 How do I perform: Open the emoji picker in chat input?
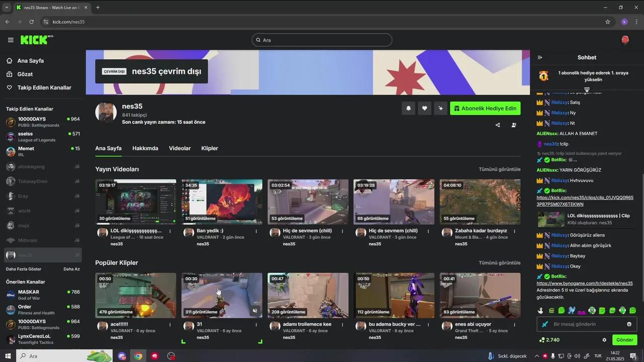click(629, 324)
